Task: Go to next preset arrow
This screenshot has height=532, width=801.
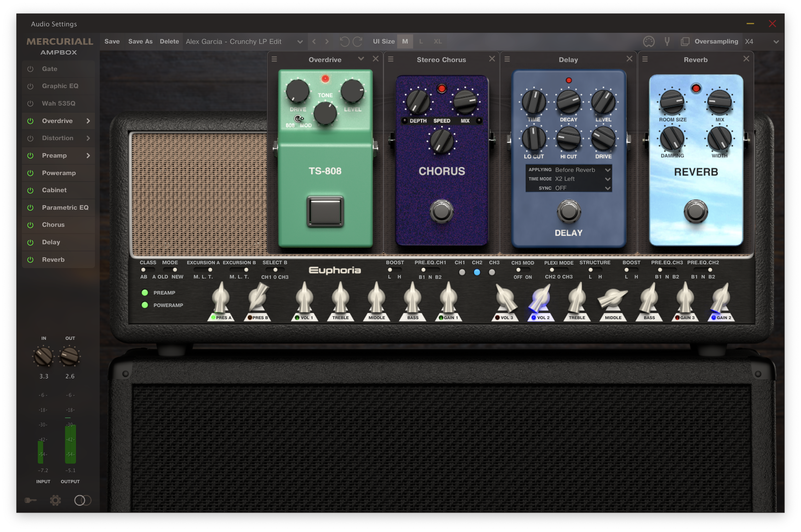Action: click(x=327, y=41)
